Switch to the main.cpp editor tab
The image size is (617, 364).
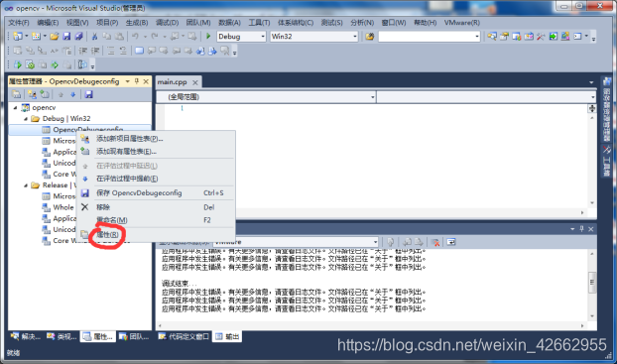click(172, 82)
